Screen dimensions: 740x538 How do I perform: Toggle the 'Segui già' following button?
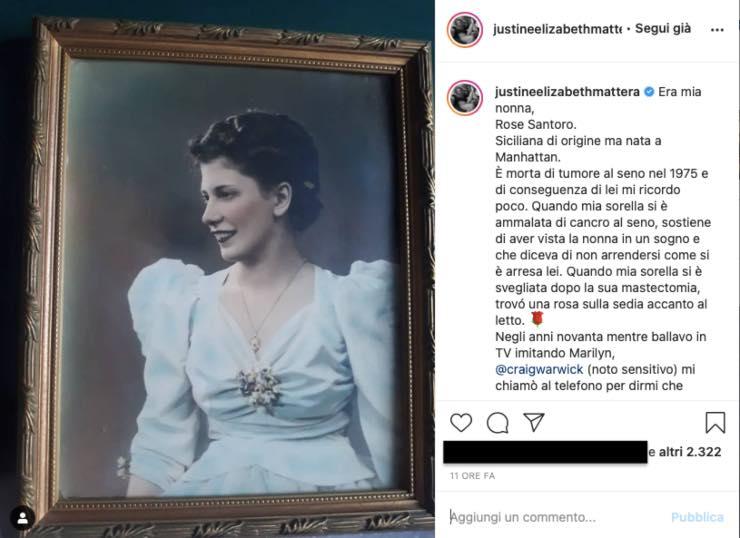pos(663,28)
